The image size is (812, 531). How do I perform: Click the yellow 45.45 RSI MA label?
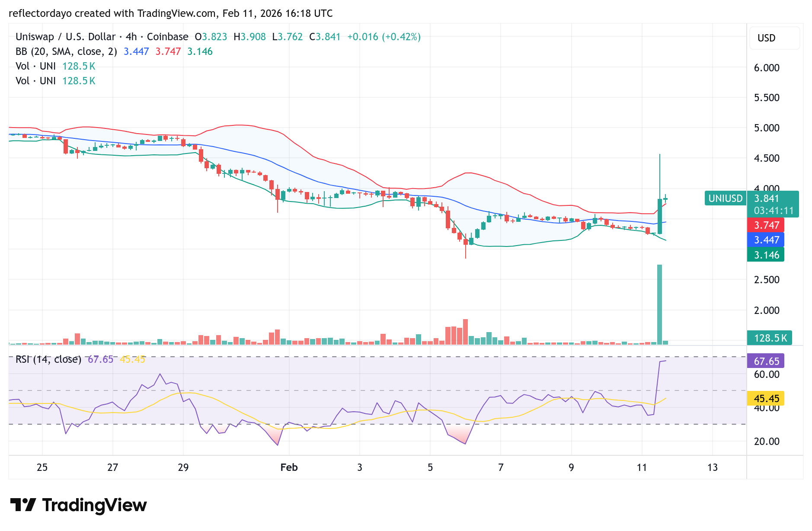[x=766, y=398]
